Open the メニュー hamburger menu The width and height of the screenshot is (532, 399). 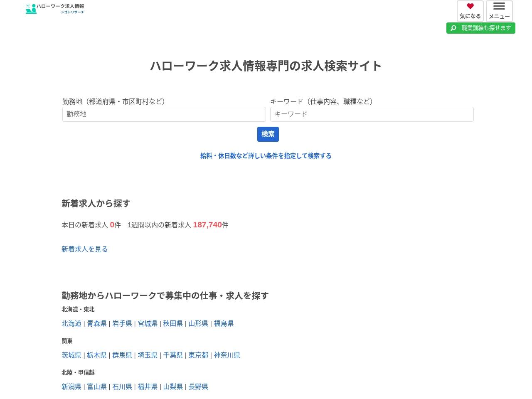[x=499, y=11]
